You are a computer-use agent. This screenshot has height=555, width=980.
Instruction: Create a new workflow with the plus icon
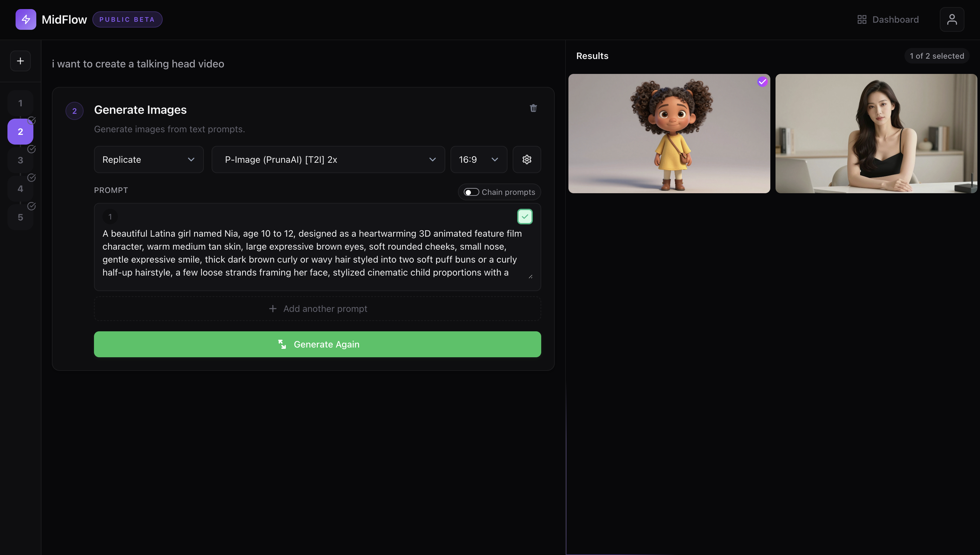tap(20, 61)
